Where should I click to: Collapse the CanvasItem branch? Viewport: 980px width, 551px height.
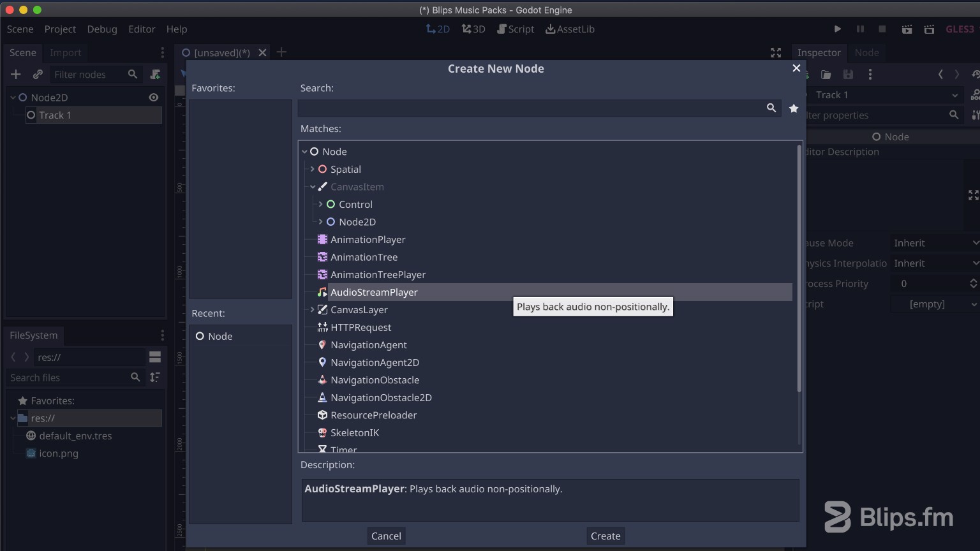click(x=313, y=187)
